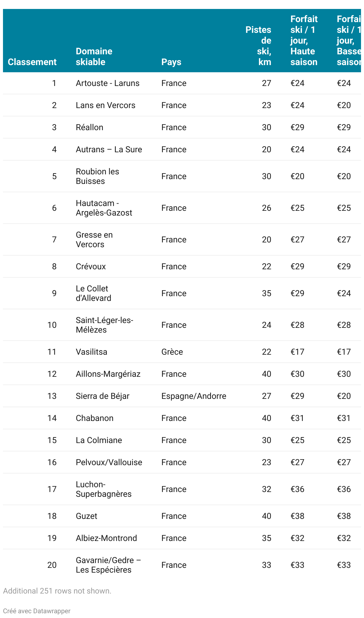Click the Réallon resort name
Screen dimensions: 364x618
[x=90, y=127]
